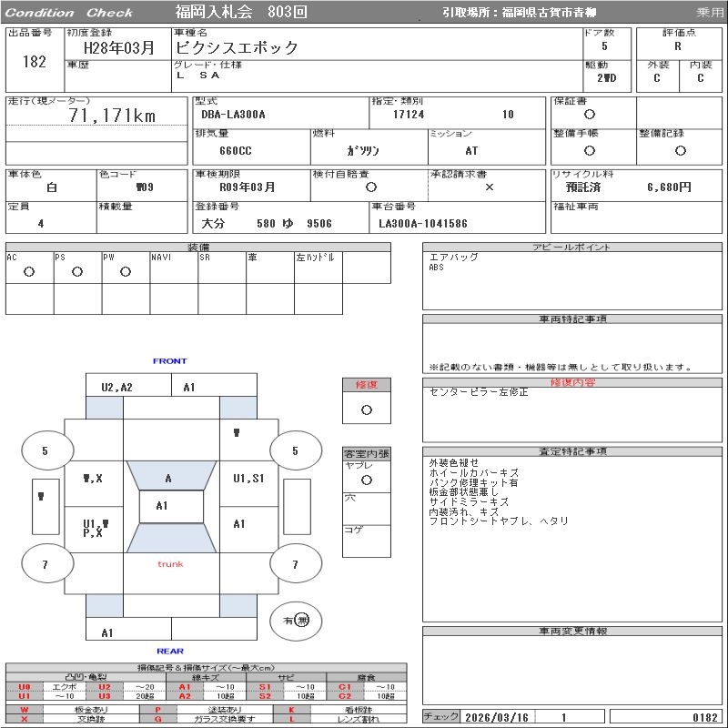Screen dimensions: 728x728
Task: Toggle the AC equipment circle mark
Action: coord(29,272)
